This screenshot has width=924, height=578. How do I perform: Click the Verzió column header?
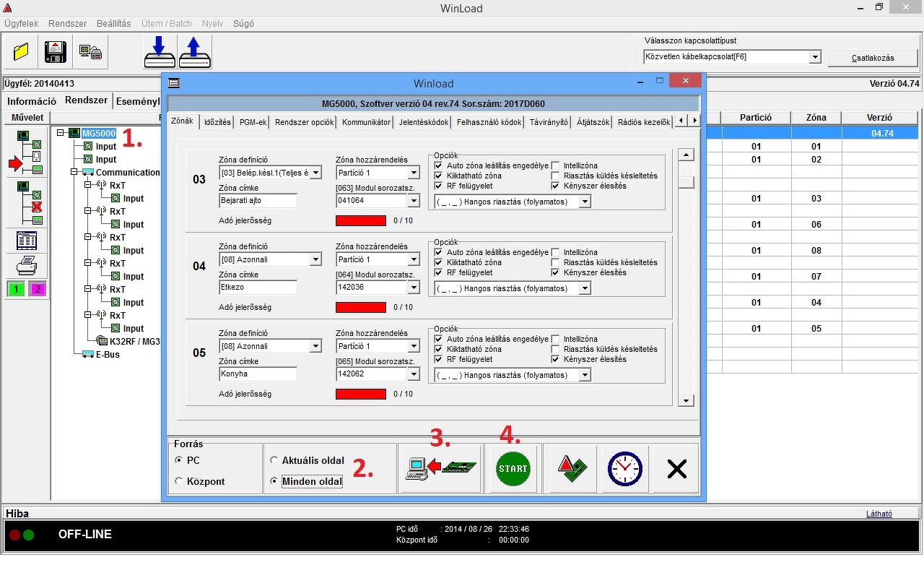880,118
